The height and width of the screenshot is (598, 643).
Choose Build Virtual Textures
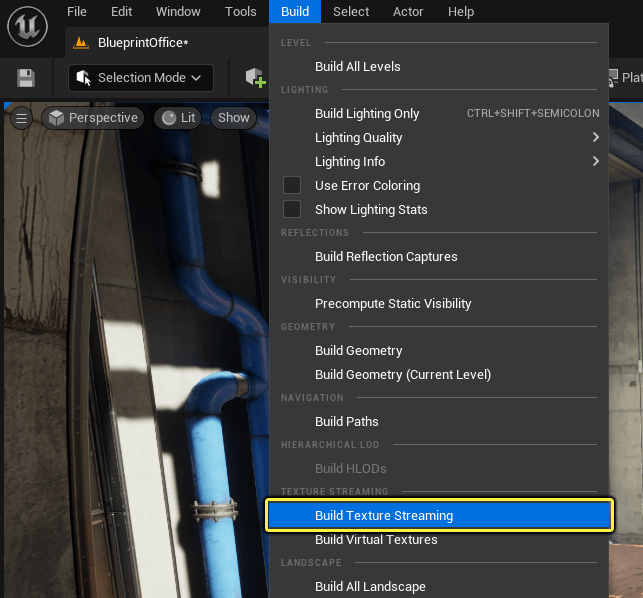(439, 540)
